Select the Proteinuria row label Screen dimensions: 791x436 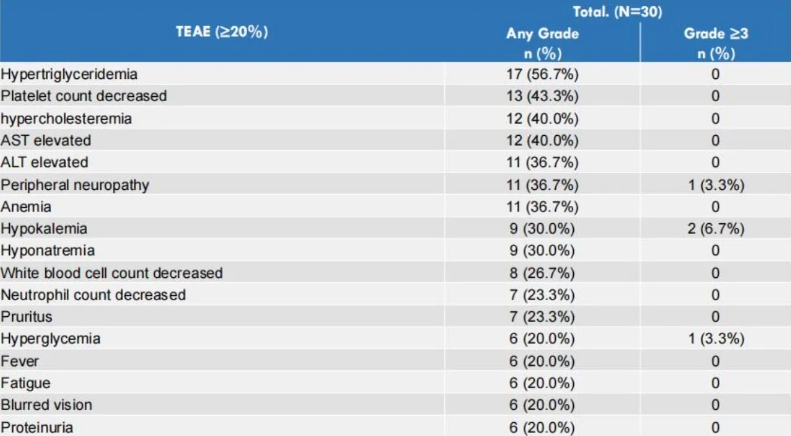(38, 427)
